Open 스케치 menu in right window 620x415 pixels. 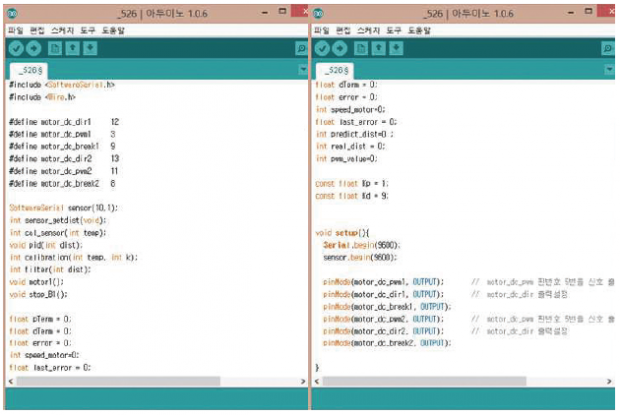[x=368, y=30]
